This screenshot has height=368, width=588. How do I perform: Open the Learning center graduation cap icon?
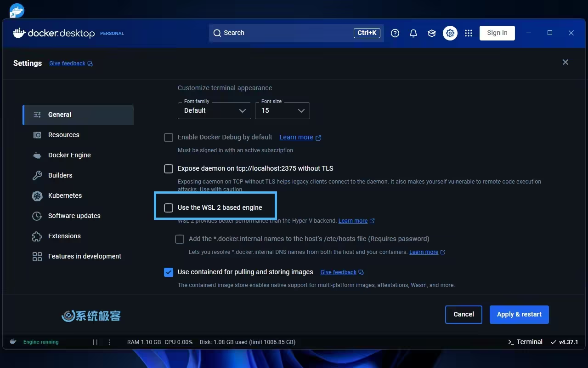[432, 33]
